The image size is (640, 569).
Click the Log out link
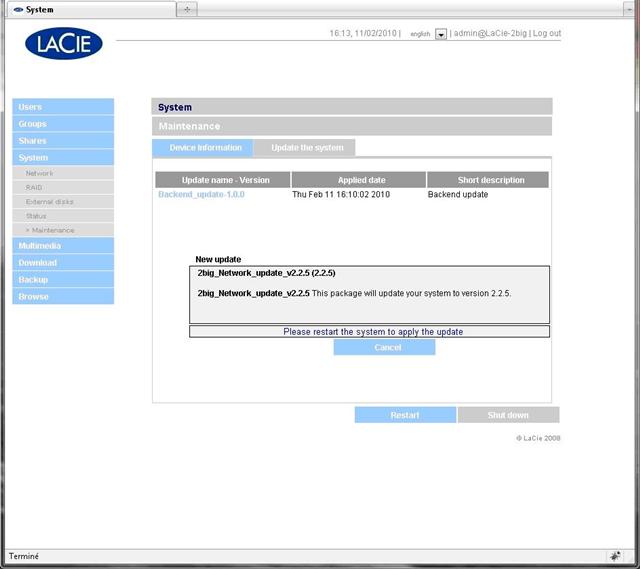click(x=547, y=33)
